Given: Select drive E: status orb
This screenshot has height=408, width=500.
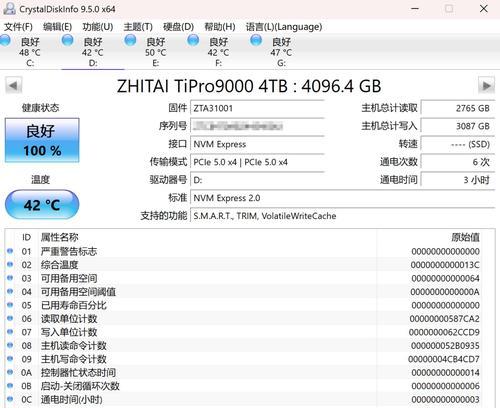Looking at the screenshot, I should 130,40.
